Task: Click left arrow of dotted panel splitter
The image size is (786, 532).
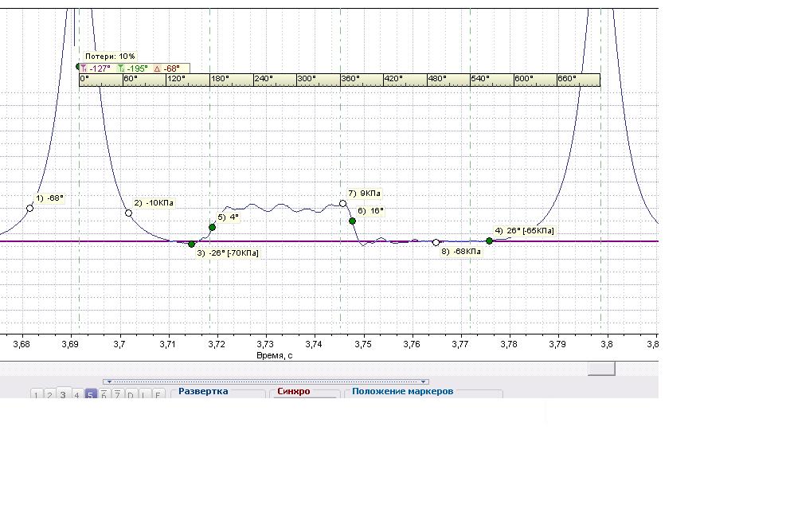Action: coord(109,381)
